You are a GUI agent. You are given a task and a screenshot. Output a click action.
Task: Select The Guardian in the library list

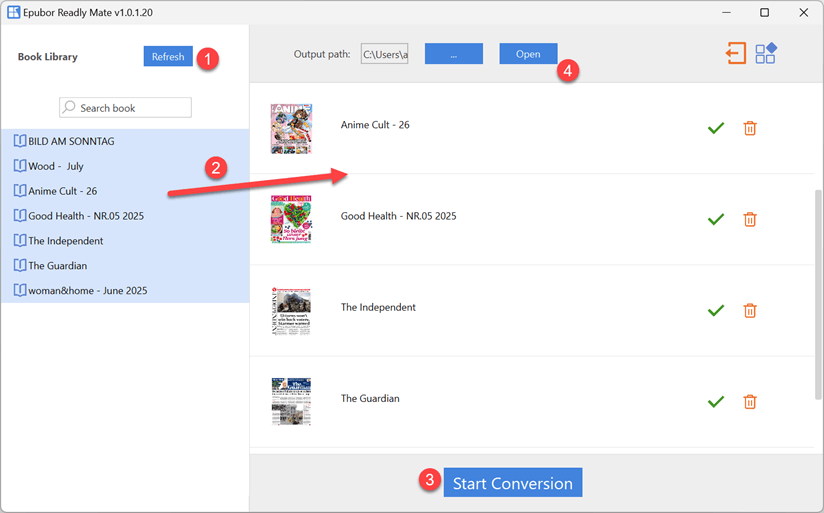[x=125, y=265]
